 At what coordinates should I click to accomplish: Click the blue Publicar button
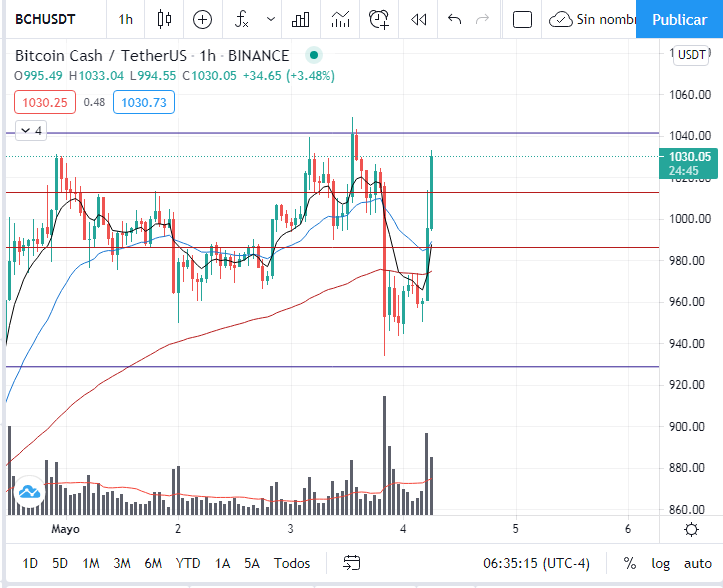pyautogui.click(x=680, y=19)
